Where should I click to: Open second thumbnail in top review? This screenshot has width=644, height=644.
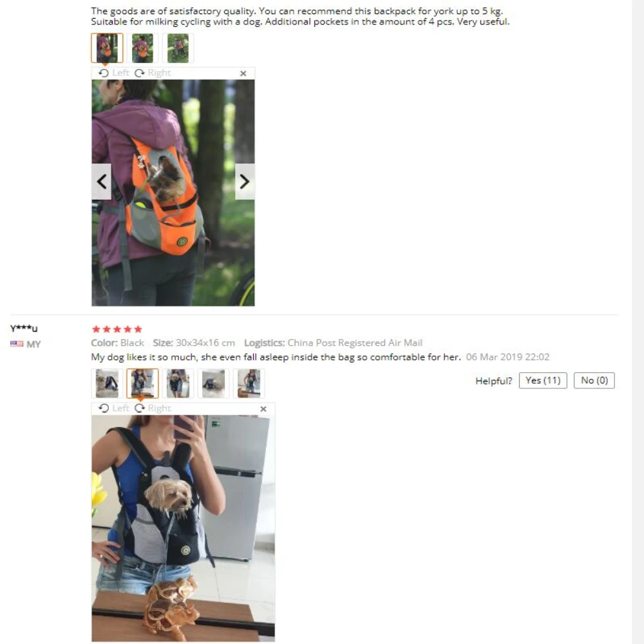(142, 48)
